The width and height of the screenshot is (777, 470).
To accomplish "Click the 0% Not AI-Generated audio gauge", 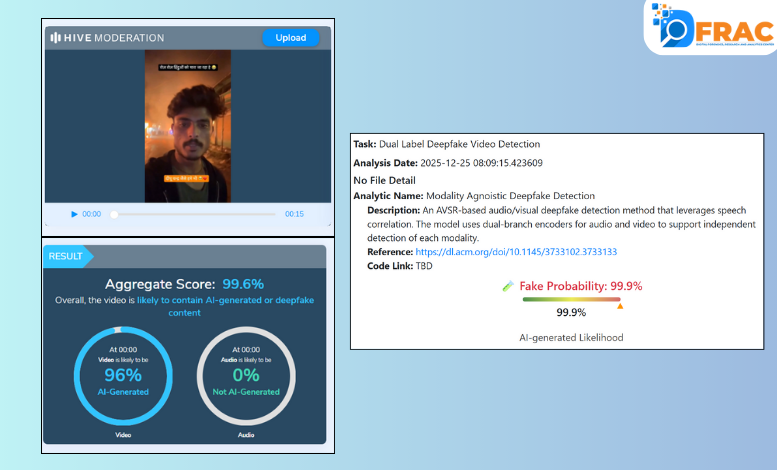I will 246,376.
